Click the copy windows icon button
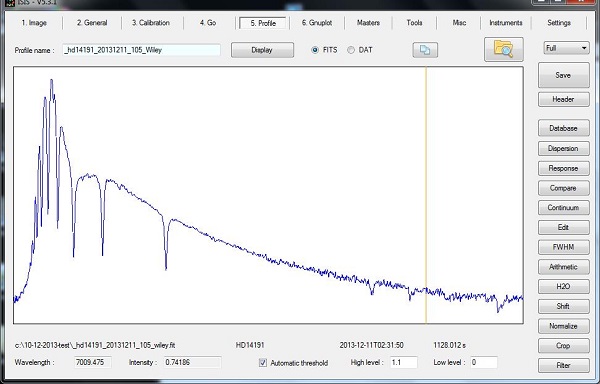600x384 pixels. 425,50
